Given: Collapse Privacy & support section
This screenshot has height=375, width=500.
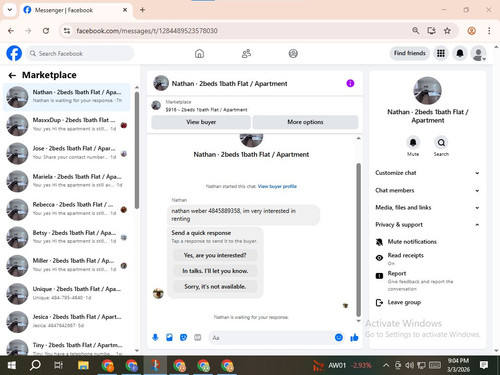Looking at the screenshot, I should (427, 225).
